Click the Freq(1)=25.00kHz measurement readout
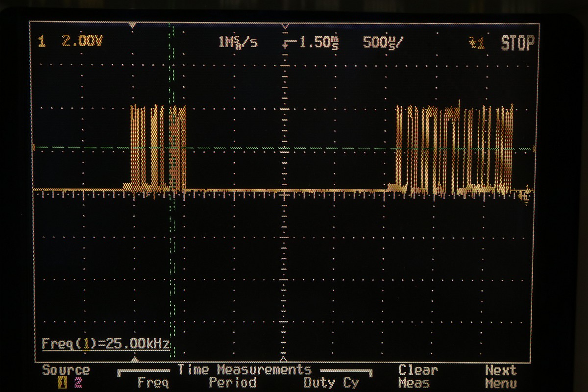The height and width of the screenshot is (392, 588). point(105,344)
